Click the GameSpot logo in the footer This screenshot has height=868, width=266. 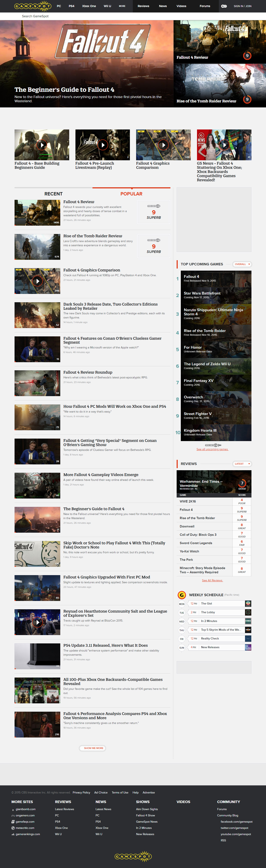point(133,856)
